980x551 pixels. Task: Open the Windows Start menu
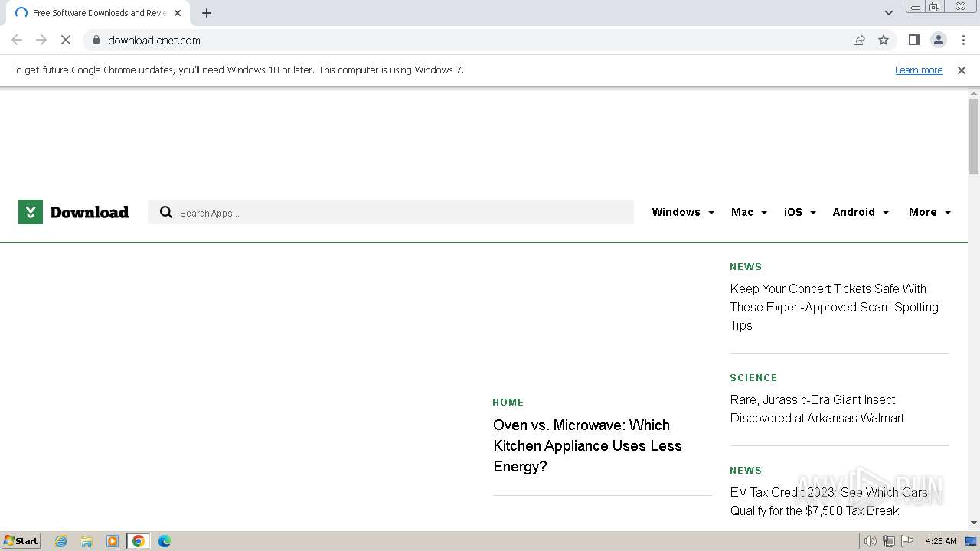pos(21,540)
